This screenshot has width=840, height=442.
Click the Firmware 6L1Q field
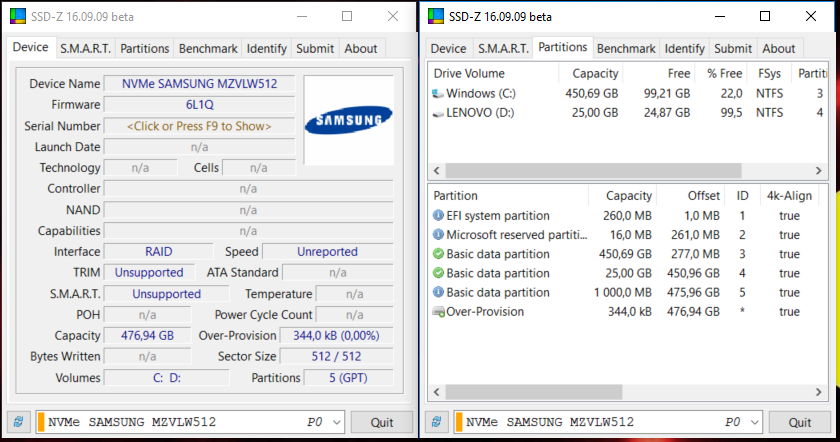point(199,104)
